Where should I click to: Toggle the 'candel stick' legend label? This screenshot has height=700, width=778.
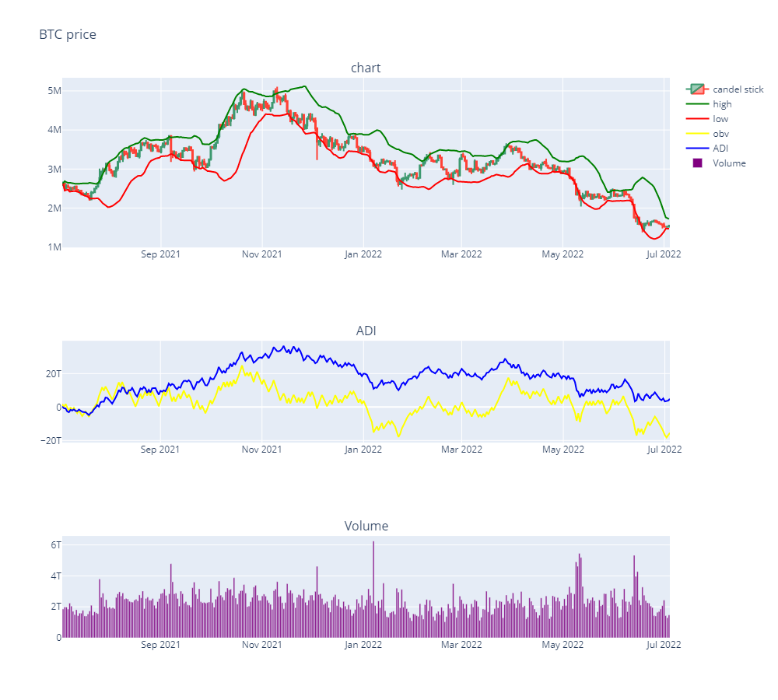[x=738, y=89]
